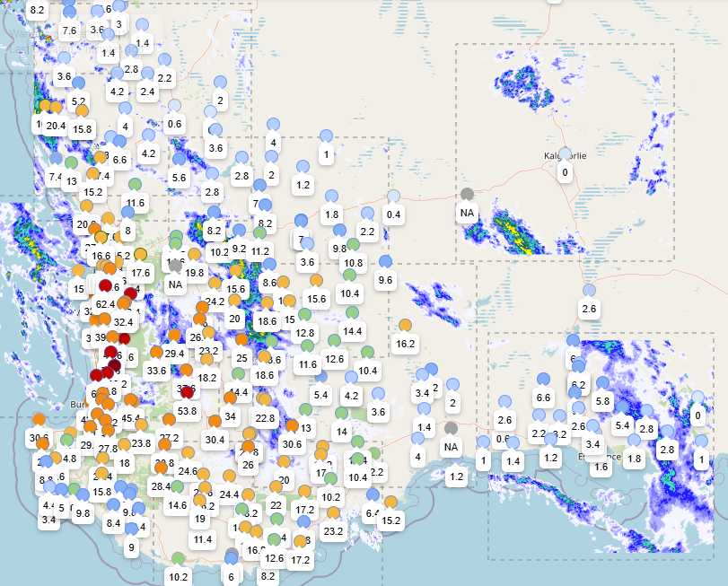Image resolution: width=728 pixels, height=586 pixels.
Task: Open the 8.6 rainfall marker
Action: [270, 265]
